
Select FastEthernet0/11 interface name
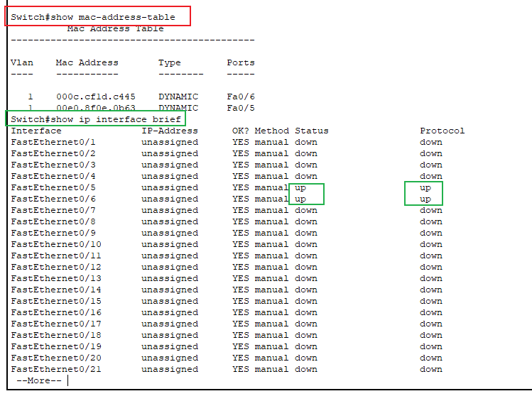pyautogui.click(x=56, y=256)
